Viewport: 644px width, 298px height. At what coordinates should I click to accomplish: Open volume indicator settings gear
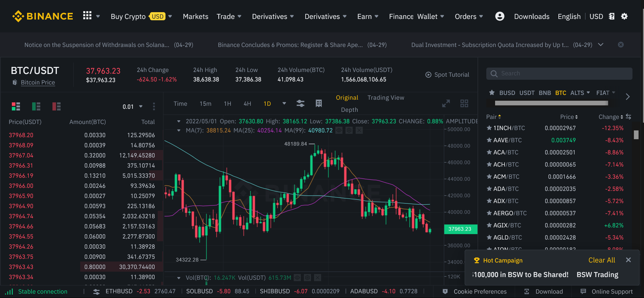pyautogui.click(x=307, y=277)
